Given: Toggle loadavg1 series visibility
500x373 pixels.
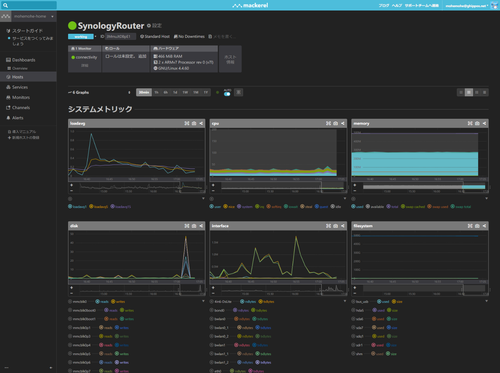Looking at the screenshot, I should point(70,207).
